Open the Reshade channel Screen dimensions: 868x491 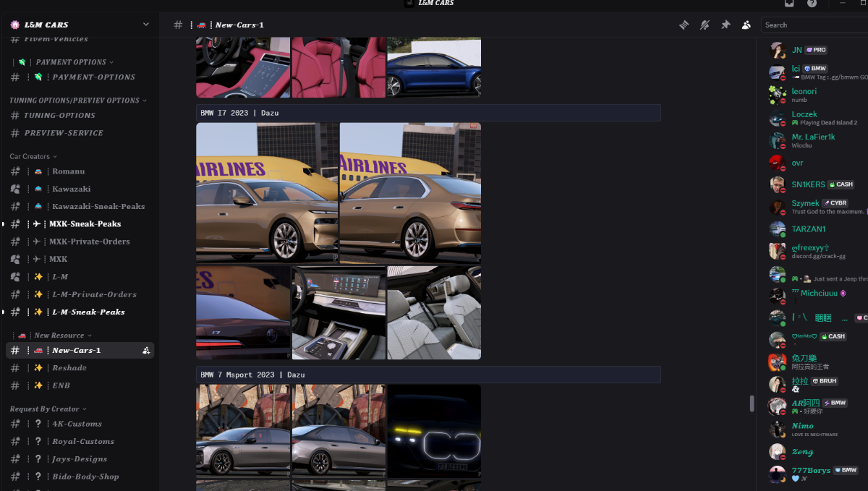point(69,368)
